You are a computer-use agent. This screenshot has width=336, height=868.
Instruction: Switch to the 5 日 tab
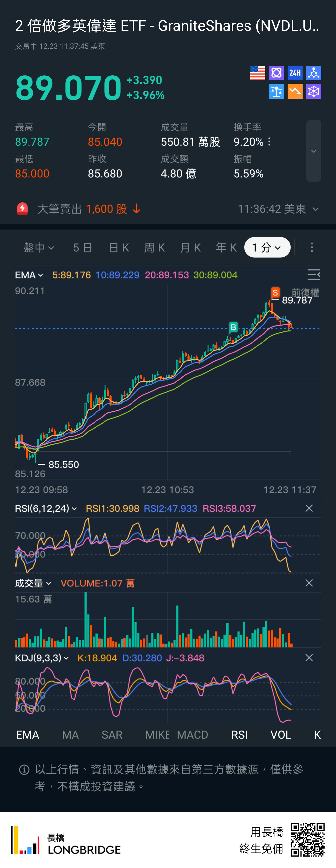click(x=83, y=248)
